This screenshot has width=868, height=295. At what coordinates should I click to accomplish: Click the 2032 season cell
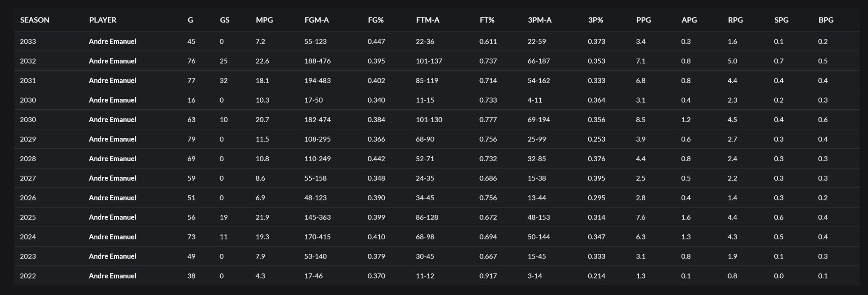pos(28,61)
